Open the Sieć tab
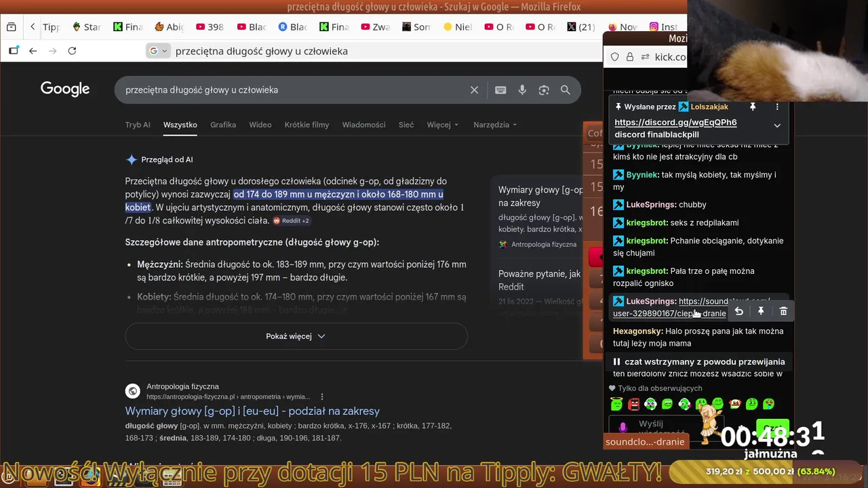 coord(406,125)
